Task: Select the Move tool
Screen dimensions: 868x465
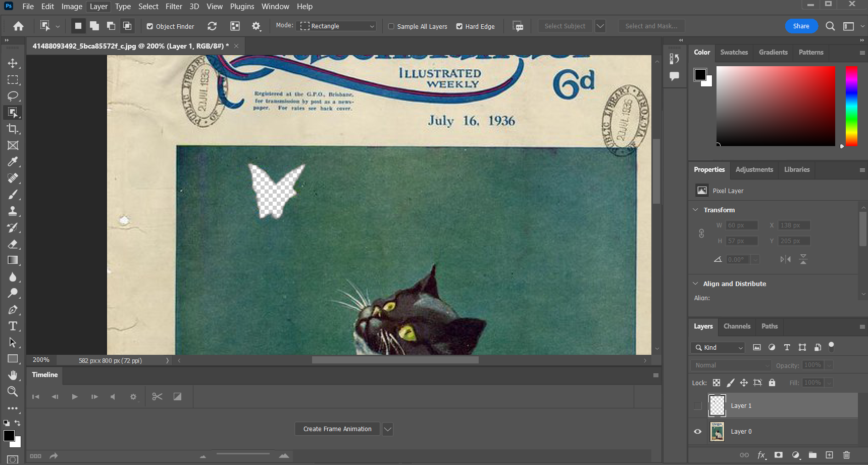Action: [13, 63]
